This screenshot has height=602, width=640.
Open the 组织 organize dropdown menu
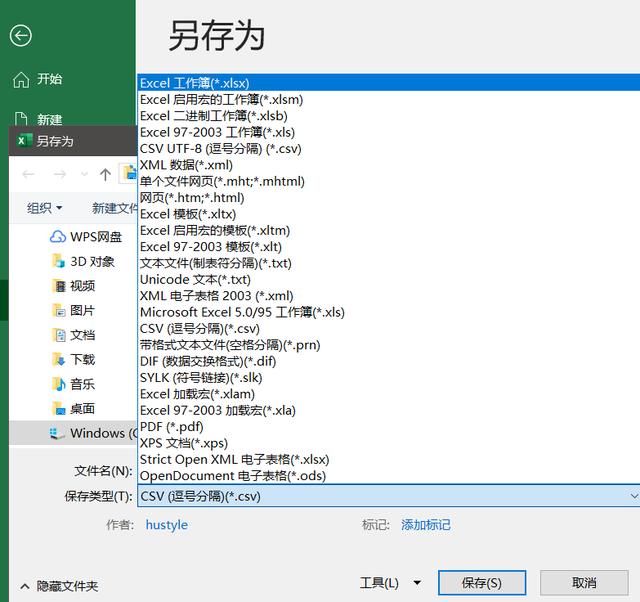pos(44,208)
